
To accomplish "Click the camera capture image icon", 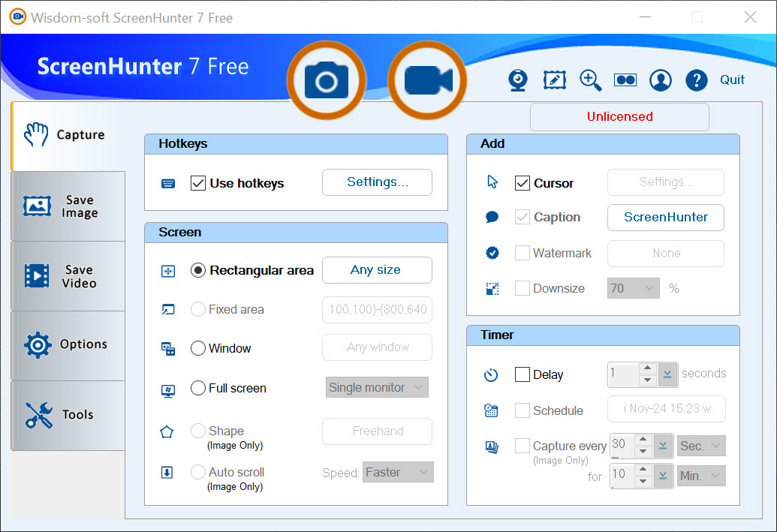I will 327,80.
